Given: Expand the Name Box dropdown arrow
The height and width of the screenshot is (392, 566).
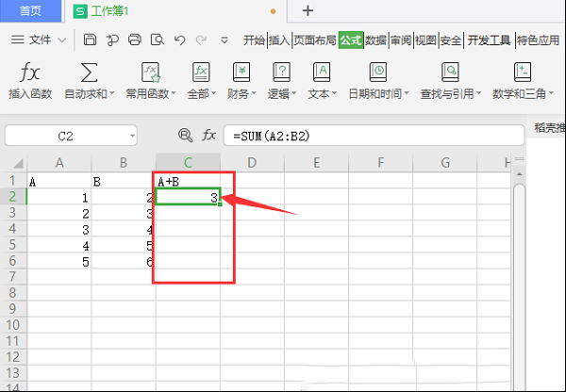Looking at the screenshot, I should (x=132, y=136).
